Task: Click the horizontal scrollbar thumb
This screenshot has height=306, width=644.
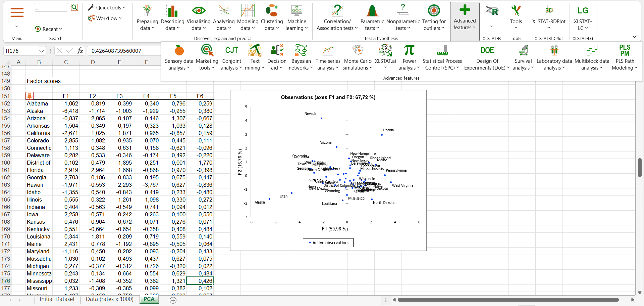Action: point(508,300)
